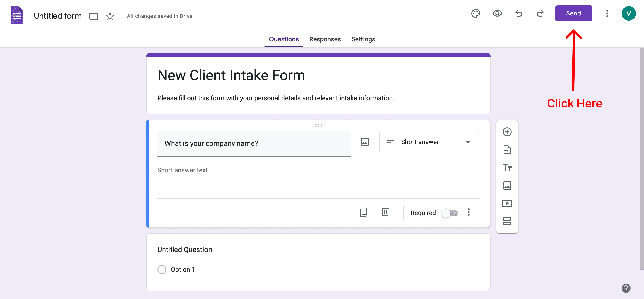Import questions from sidebar toolbar
Viewport: 644px width, 299px height.
(507, 150)
